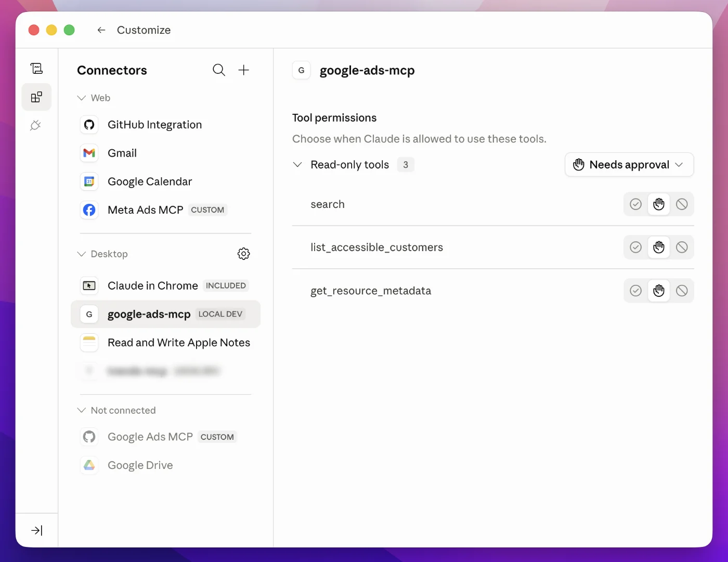Select the Google Calendar connector
Viewport: 728px width, 562px height.
[165, 181]
